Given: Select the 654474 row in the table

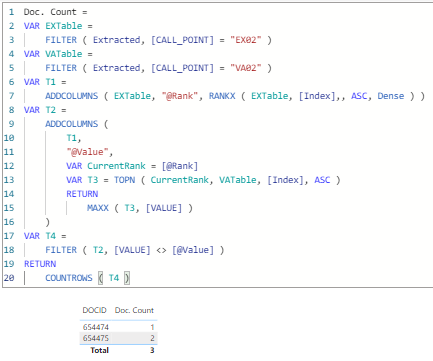Looking at the screenshot, I should (118, 327).
